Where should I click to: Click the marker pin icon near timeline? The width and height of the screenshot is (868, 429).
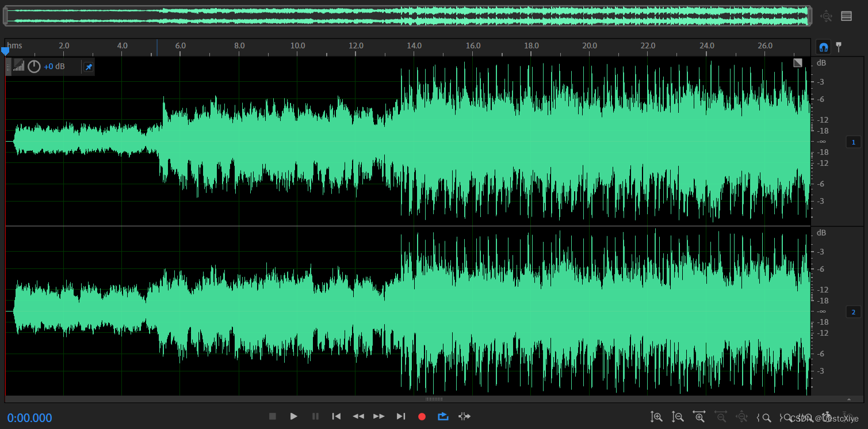(839, 46)
